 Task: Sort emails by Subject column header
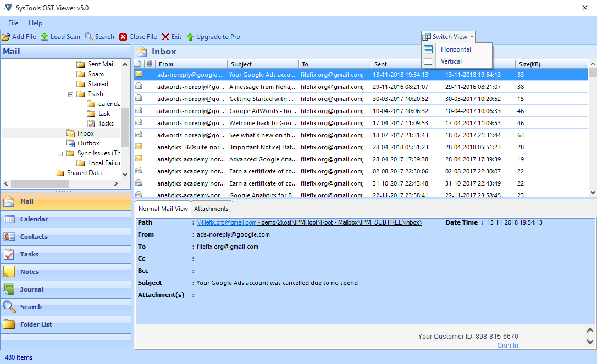[x=263, y=64]
